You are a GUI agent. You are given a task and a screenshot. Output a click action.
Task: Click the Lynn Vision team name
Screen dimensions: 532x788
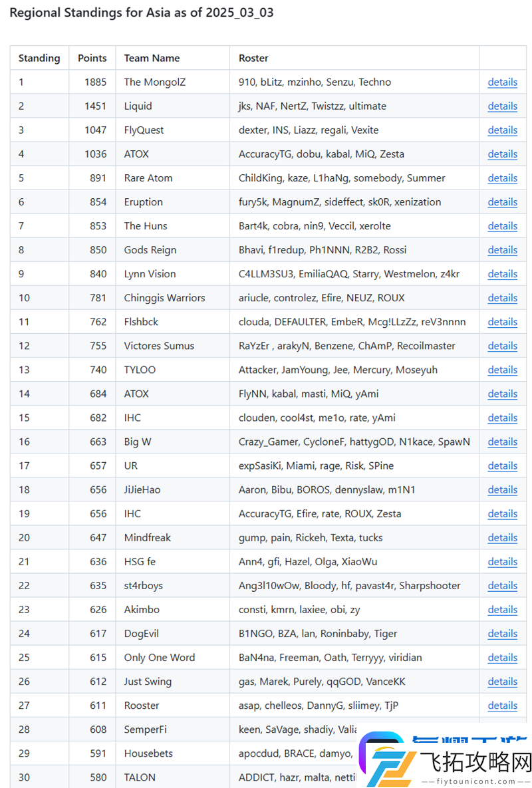150,274
